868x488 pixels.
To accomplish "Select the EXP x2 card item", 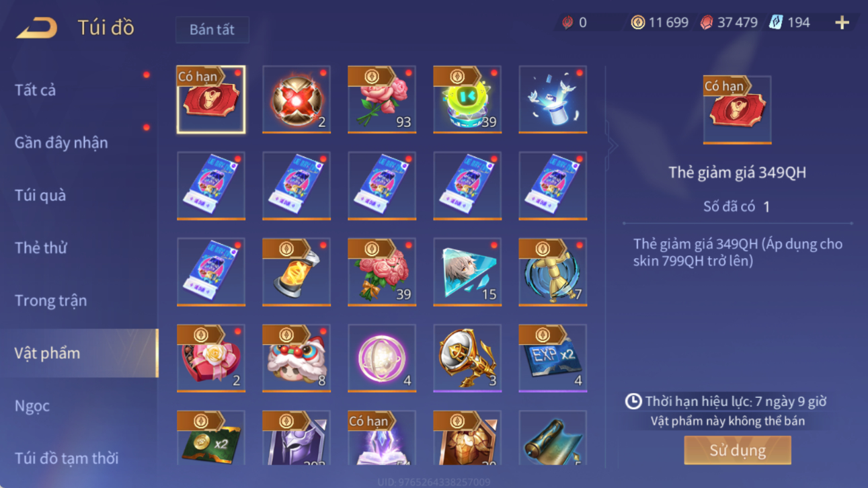I will click(553, 358).
